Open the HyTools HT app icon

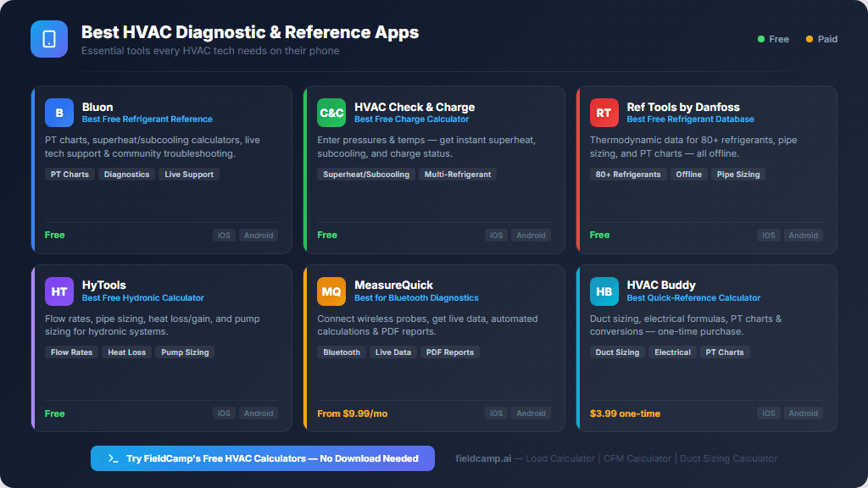pos(58,291)
